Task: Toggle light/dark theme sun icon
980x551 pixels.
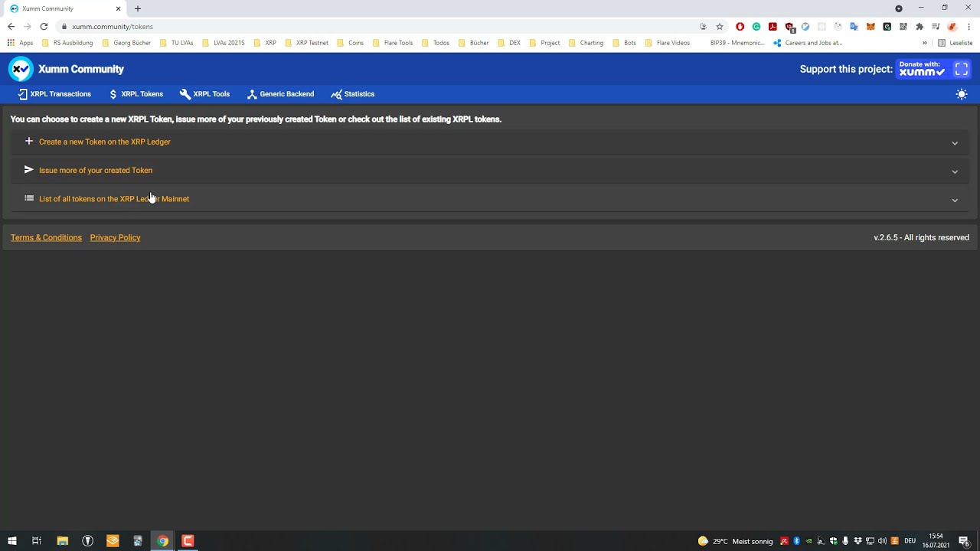Action: [x=962, y=94]
